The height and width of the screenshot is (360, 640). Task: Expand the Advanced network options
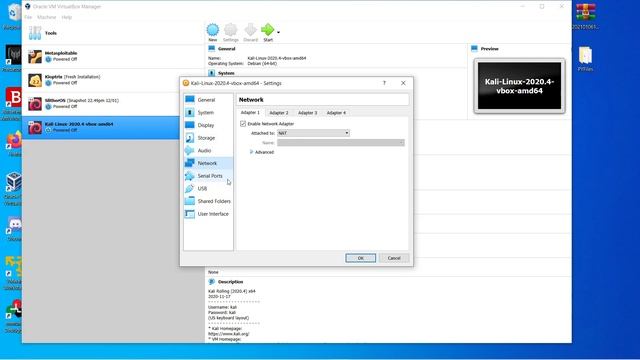click(262, 152)
